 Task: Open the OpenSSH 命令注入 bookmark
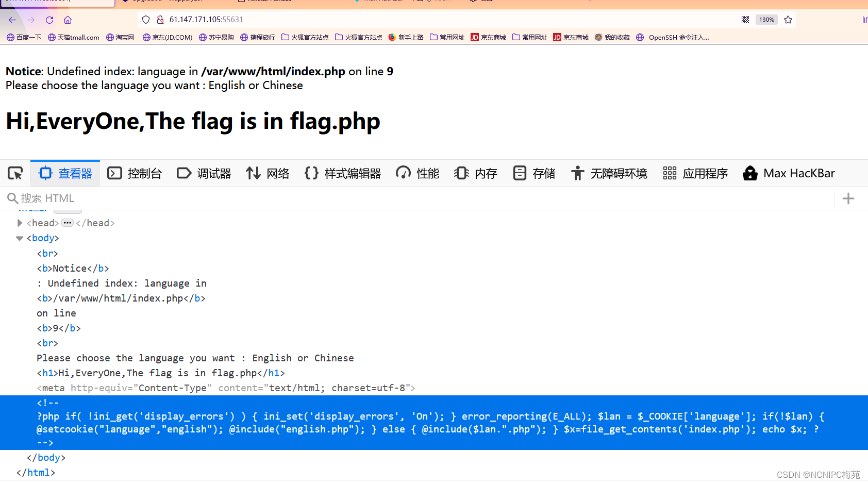(673, 37)
